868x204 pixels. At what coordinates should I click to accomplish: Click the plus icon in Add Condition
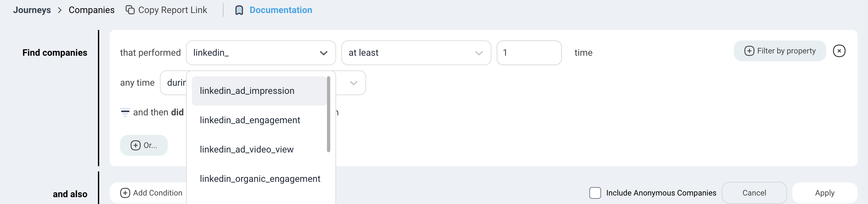[x=125, y=193]
